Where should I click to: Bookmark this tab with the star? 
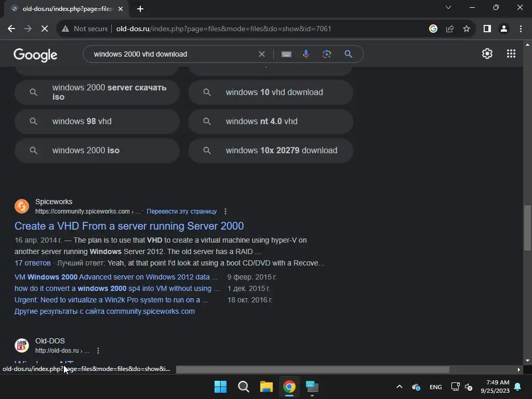tap(467, 29)
